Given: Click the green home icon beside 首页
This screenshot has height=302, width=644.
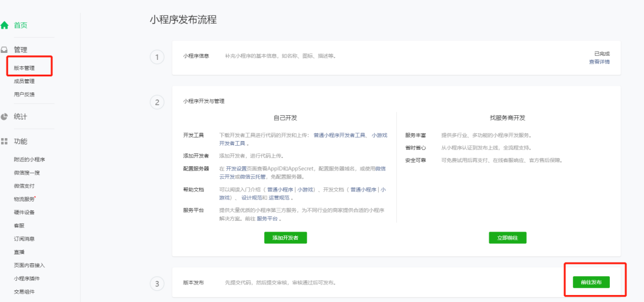Looking at the screenshot, I should (x=5, y=25).
